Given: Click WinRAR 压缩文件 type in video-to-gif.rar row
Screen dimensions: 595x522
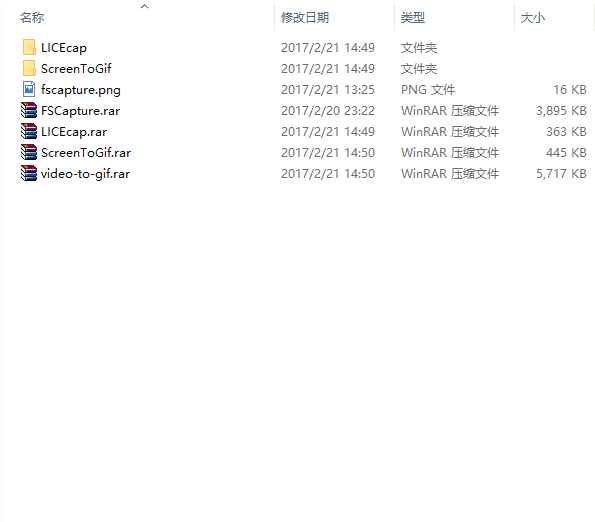Looking at the screenshot, I should [450, 173].
